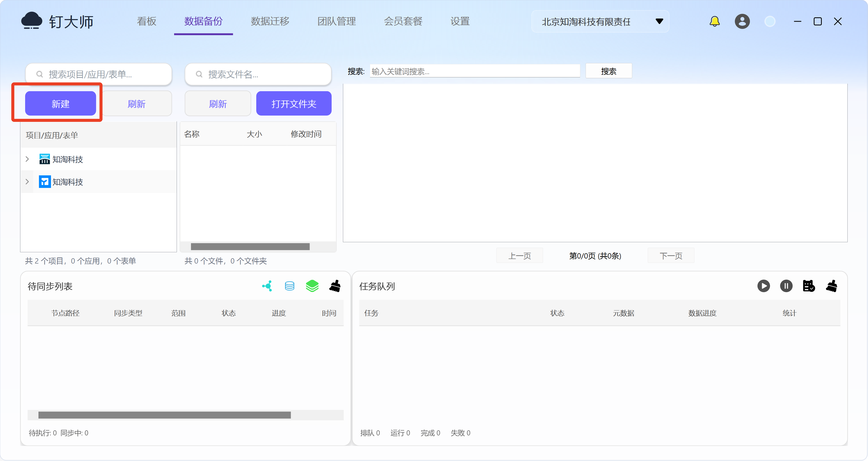Go to the 团队管理 tab

coord(336,21)
